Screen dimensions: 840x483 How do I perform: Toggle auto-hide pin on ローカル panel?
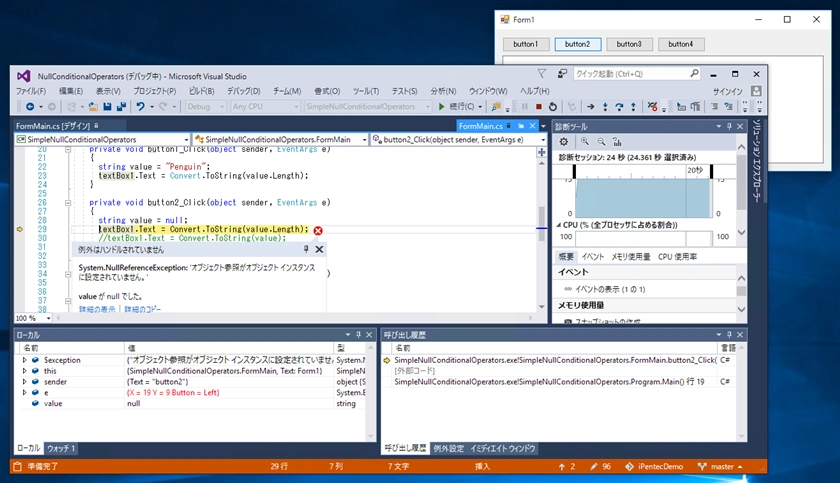click(358, 335)
